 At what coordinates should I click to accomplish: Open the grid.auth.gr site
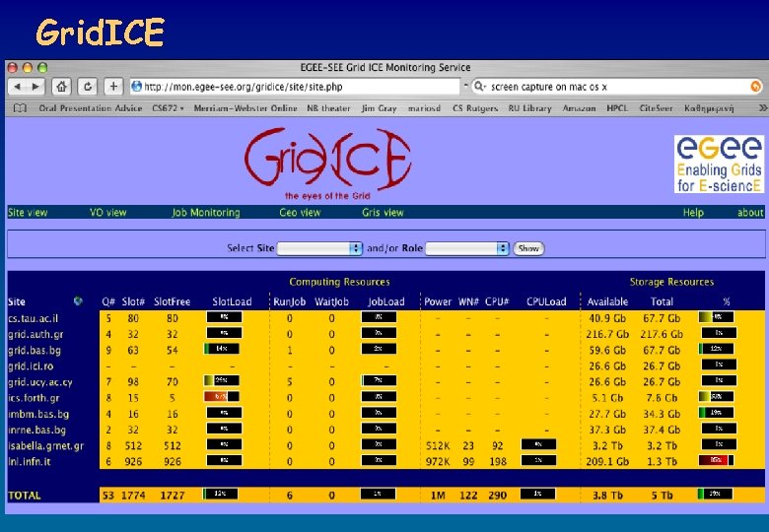coord(35,334)
